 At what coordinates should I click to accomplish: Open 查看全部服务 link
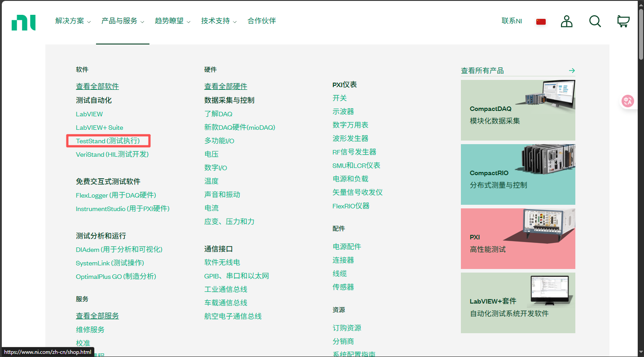(97, 316)
